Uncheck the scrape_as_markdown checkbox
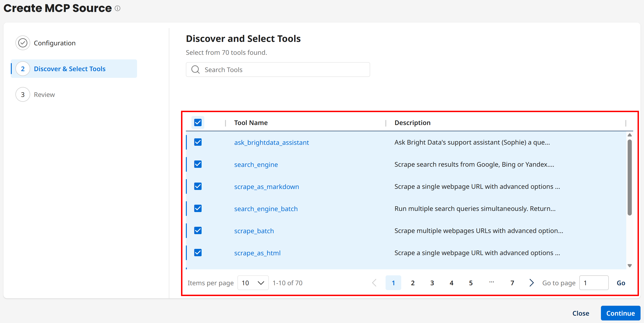 point(198,186)
